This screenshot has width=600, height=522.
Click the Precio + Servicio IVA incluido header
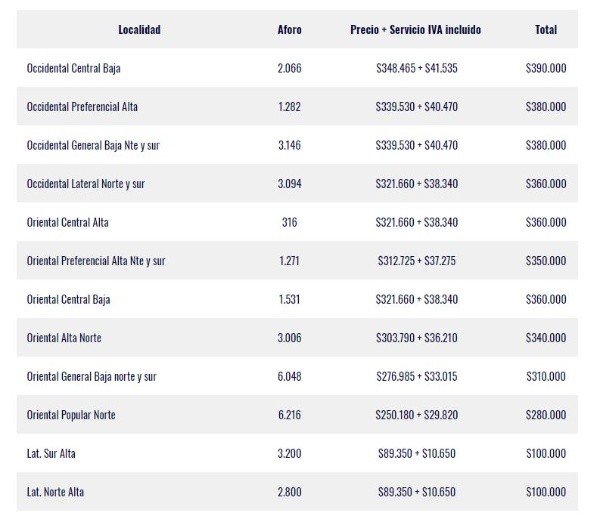416,30
